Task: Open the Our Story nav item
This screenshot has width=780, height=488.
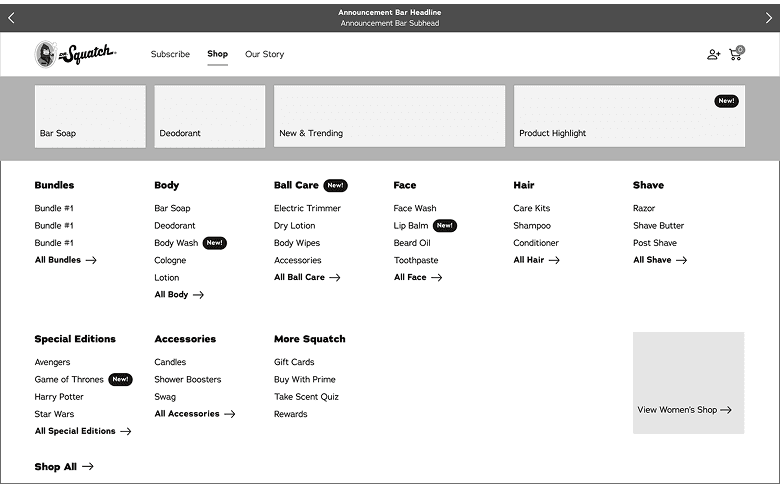Action: click(264, 54)
